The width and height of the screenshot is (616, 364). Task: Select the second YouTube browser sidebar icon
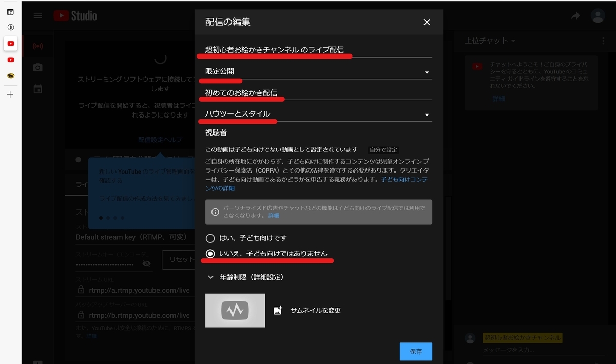click(x=10, y=60)
